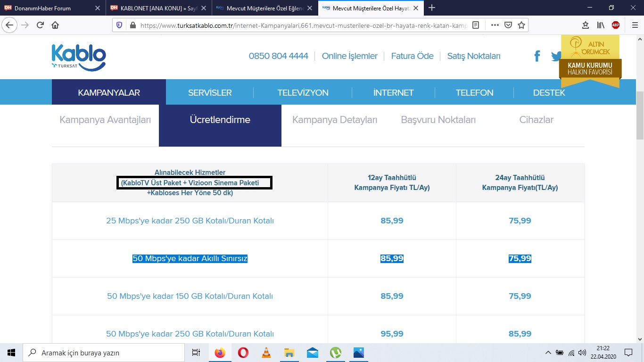Viewport: 644px width, 362px height.
Task: Open Photos app on taskbar
Action: point(358,353)
